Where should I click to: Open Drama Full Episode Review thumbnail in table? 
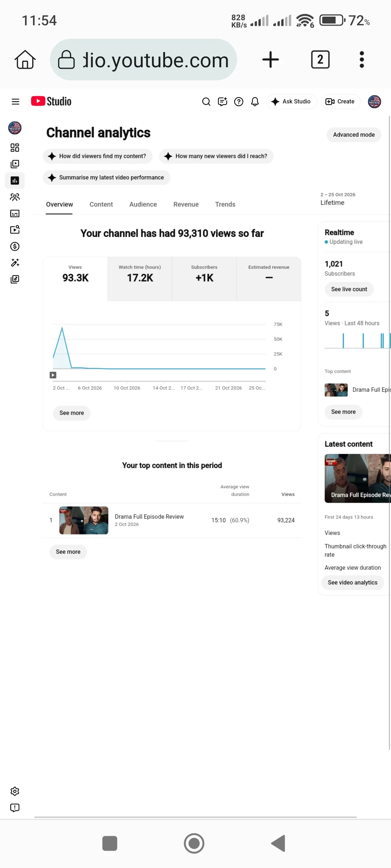[x=84, y=520]
